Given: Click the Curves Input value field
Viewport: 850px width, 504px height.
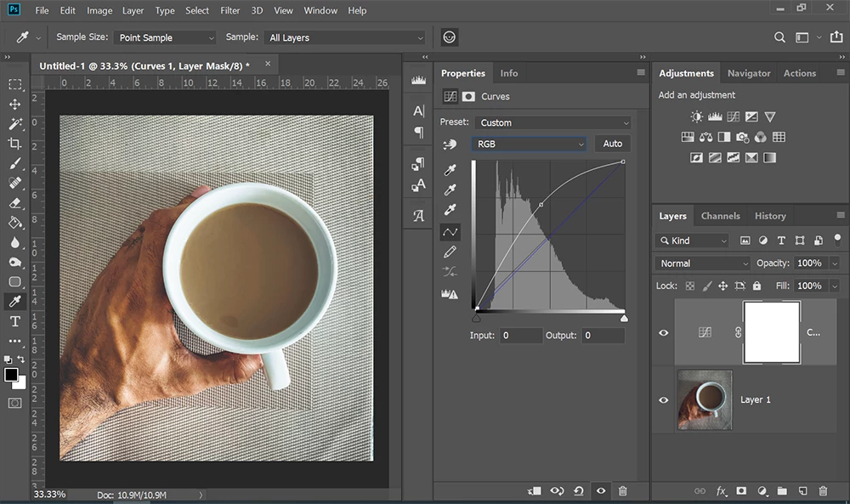Looking at the screenshot, I should [521, 336].
